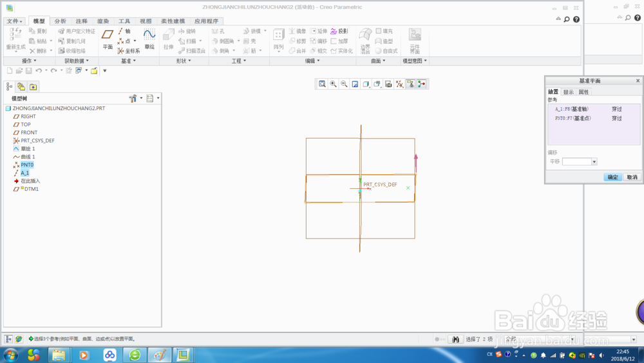Click the model tree settings hammer icon
The height and width of the screenshot is (363, 644).
click(133, 98)
